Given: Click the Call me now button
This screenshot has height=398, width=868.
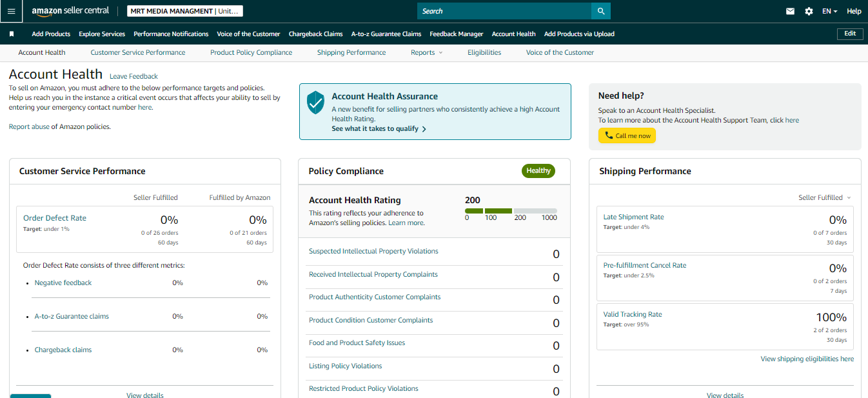Looking at the screenshot, I should click(x=627, y=136).
